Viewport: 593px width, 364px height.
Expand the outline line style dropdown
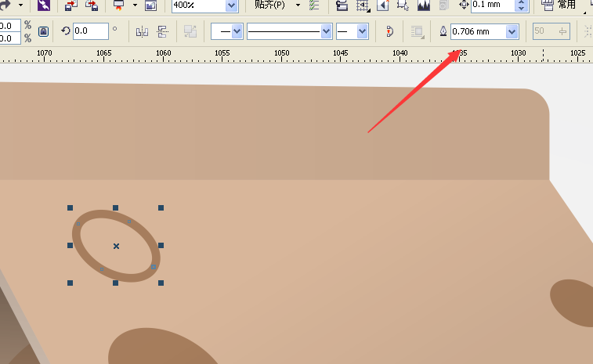pyautogui.click(x=326, y=31)
